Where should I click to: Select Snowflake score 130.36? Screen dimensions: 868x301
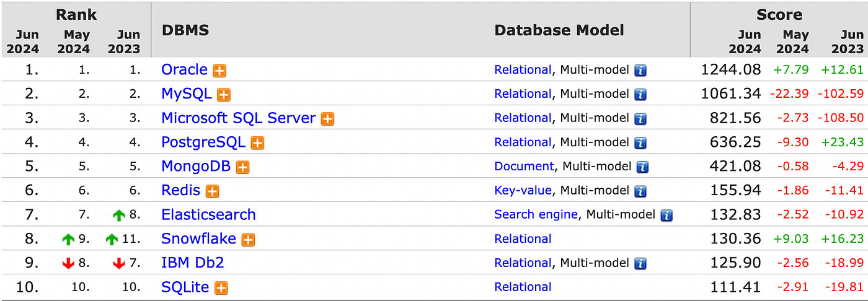click(735, 239)
